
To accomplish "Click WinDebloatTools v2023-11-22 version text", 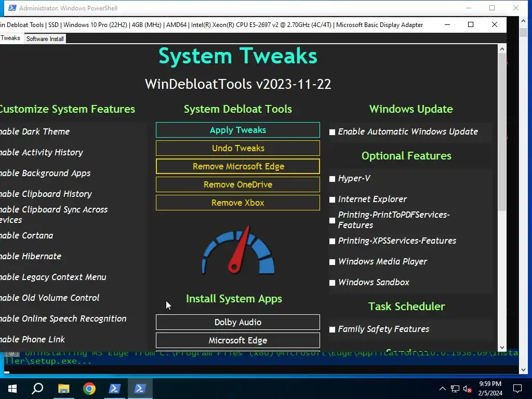I will click(238, 84).
